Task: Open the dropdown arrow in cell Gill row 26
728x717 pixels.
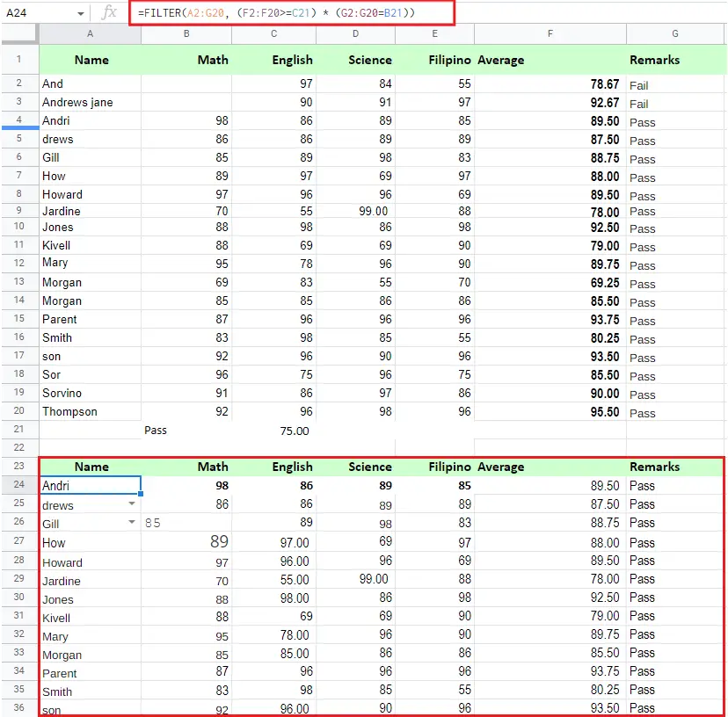Action: [x=132, y=523]
